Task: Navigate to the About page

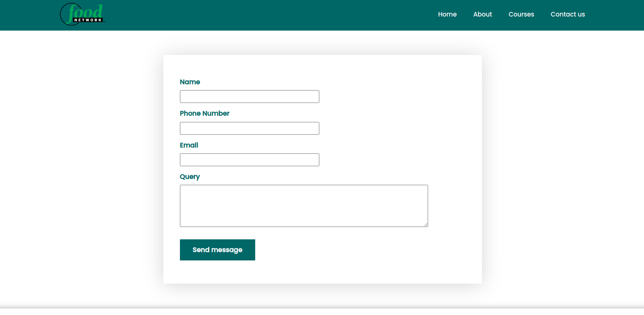Action: [x=482, y=14]
